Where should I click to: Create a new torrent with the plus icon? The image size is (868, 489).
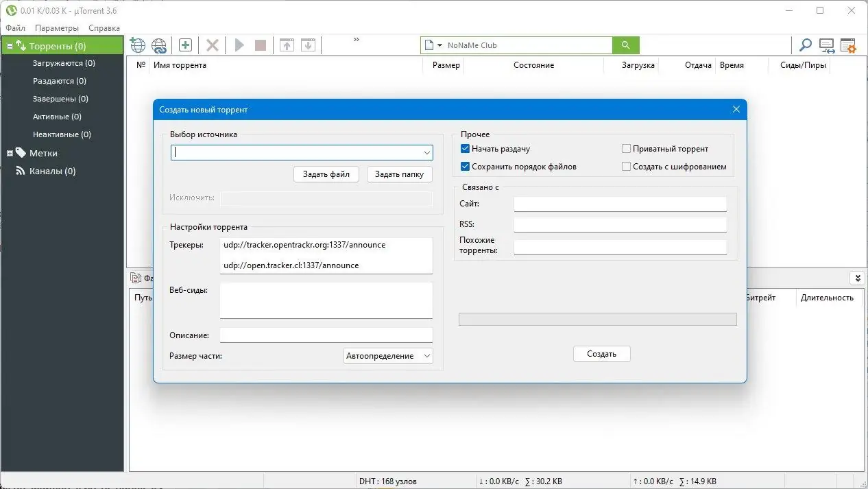point(185,45)
